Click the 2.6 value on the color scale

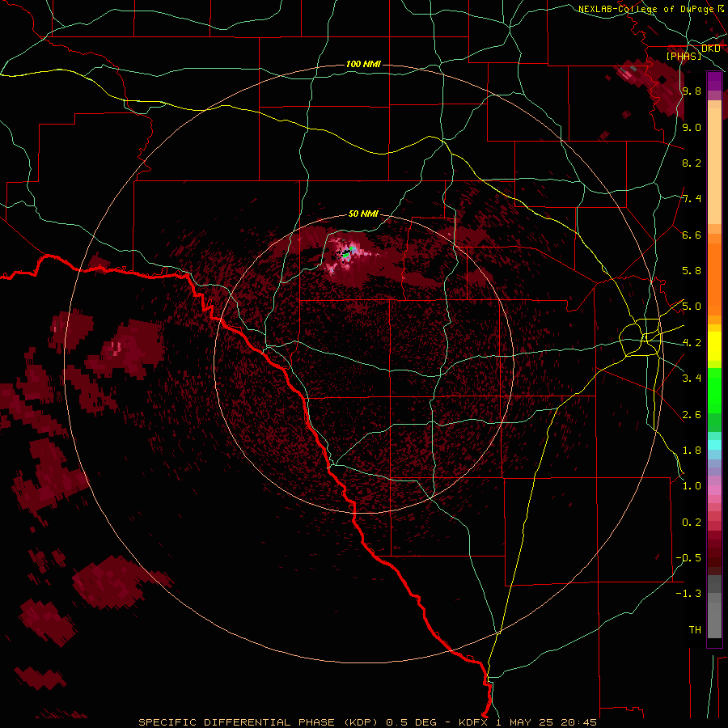[x=692, y=415]
